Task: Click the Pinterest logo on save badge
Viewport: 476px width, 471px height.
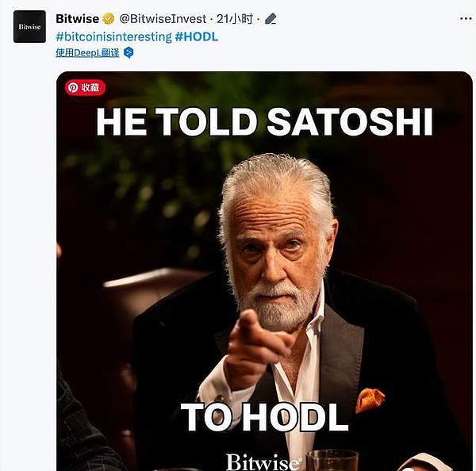Action: (x=73, y=88)
